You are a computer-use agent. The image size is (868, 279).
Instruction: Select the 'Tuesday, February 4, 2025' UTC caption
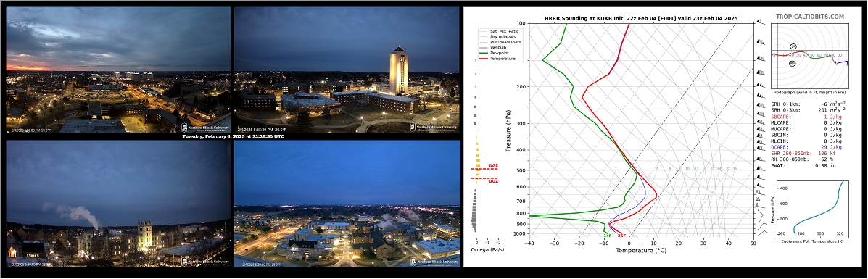233,136
